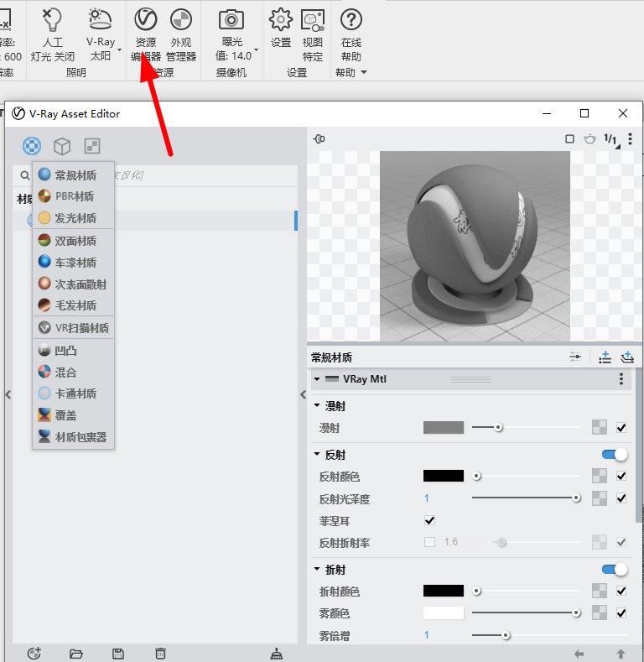Viewport: 644px width, 662px height.
Task: Choose VRscan material (VR扫描材质) from menu
Action: pyautogui.click(x=74, y=327)
